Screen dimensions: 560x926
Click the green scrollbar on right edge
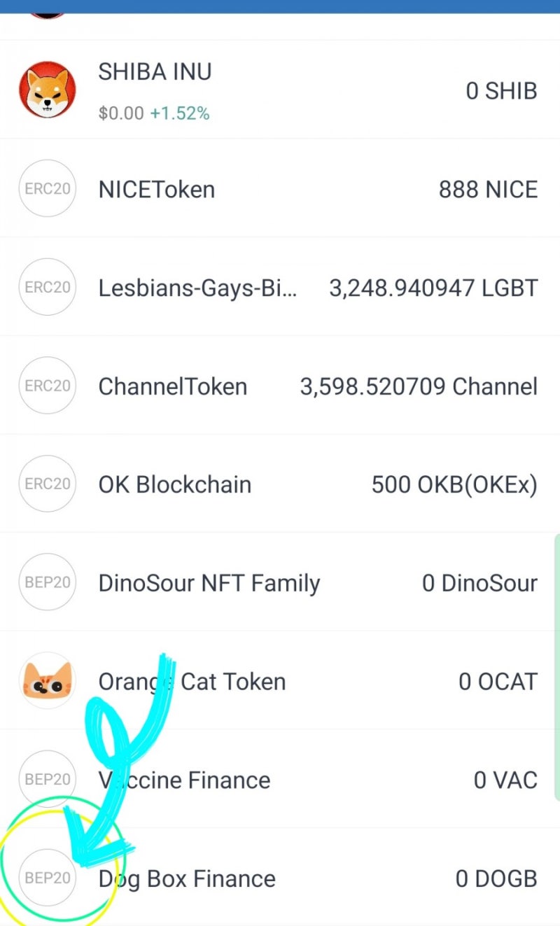[557, 667]
